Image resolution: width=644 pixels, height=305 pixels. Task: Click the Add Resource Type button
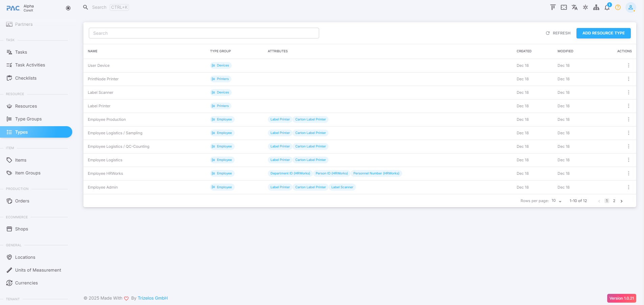[603, 33]
